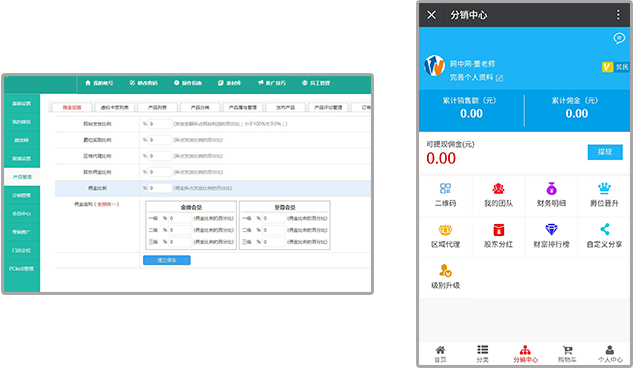Select 分销中心 in mobile bottom bar
635x368 pixels.
coord(525,354)
